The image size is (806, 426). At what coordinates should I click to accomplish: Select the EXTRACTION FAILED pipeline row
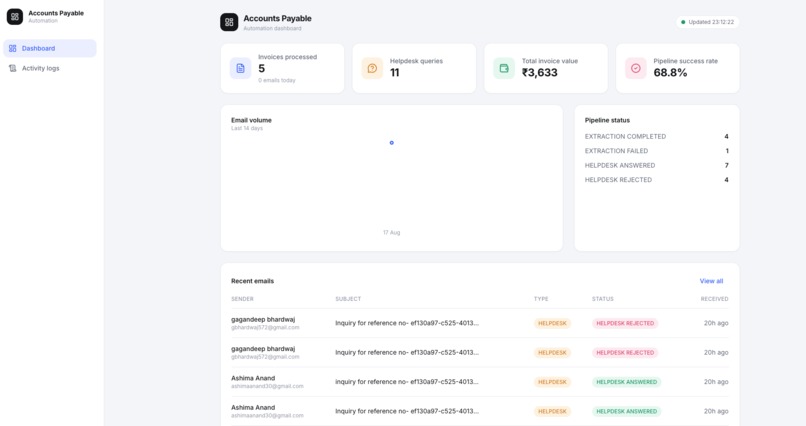(x=656, y=151)
